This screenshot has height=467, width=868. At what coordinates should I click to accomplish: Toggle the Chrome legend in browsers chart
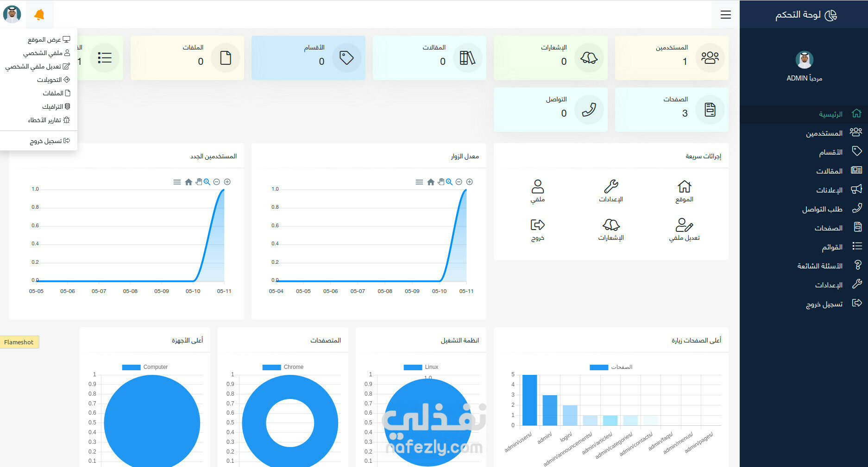(x=283, y=367)
